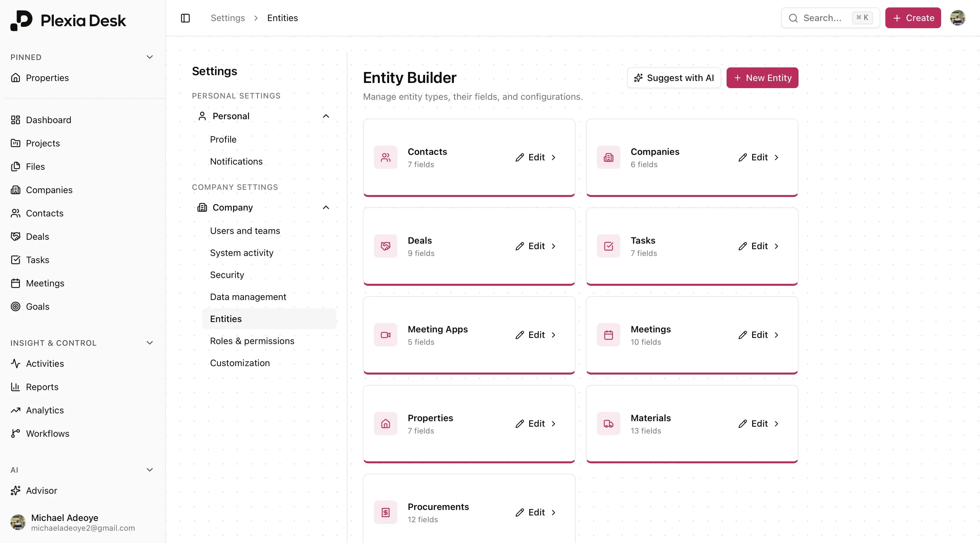
Task: Click the Workflows branch icon in sidebar
Action: [16, 433]
